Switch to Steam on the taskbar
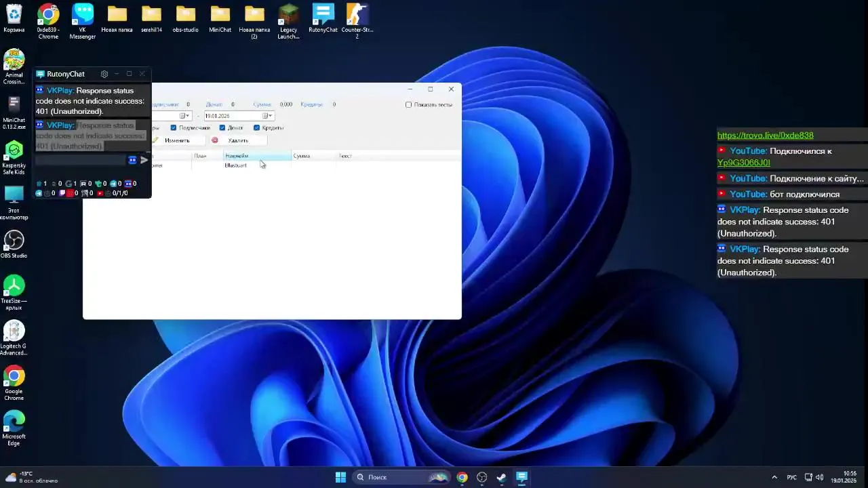The height and width of the screenshot is (488, 868). pos(502,477)
